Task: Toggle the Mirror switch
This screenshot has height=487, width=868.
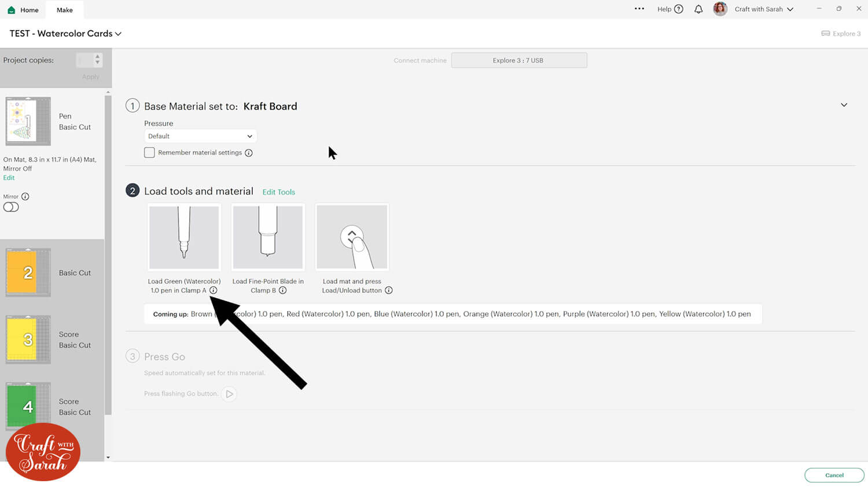Action: (x=11, y=207)
